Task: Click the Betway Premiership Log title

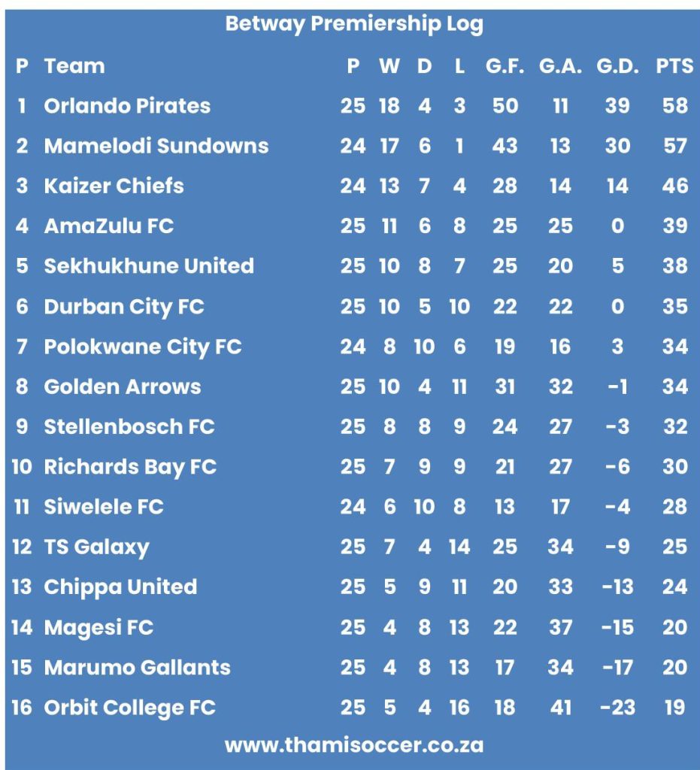Action: [x=353, y=24]
